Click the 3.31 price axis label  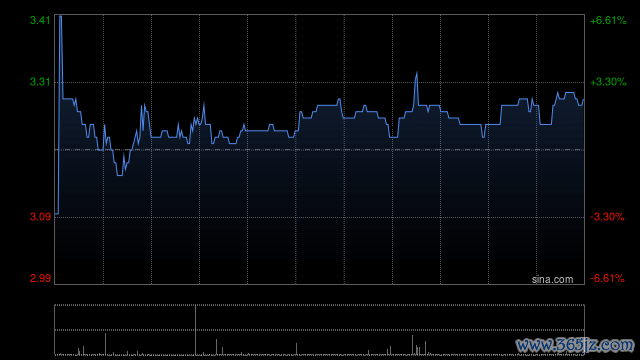pos(40,82)
